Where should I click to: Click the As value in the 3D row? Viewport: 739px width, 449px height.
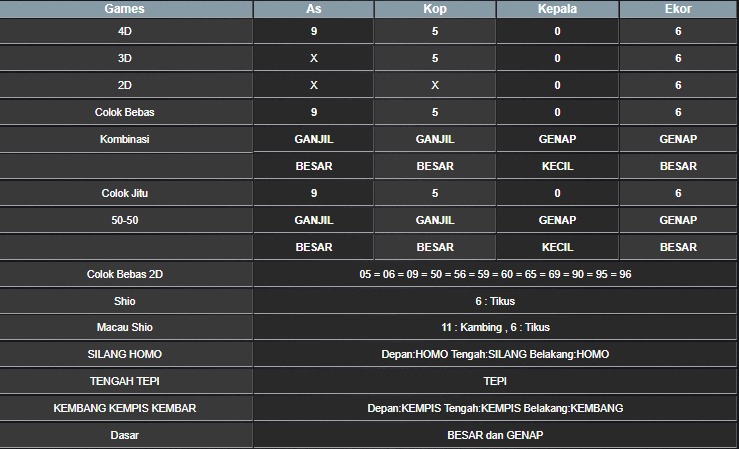click(x=314, y=59)
